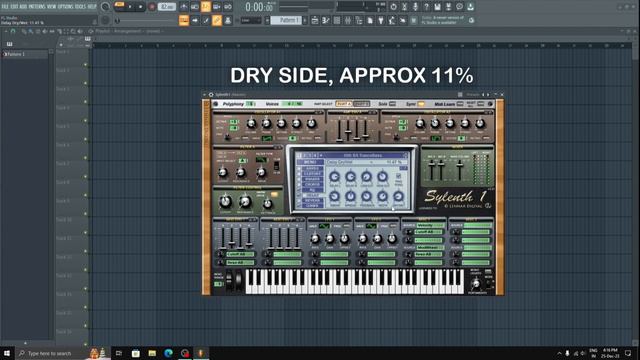The image size is (640, 360).
Task: Open the Cutoff AB destination under Velocity
Action: 429,232
